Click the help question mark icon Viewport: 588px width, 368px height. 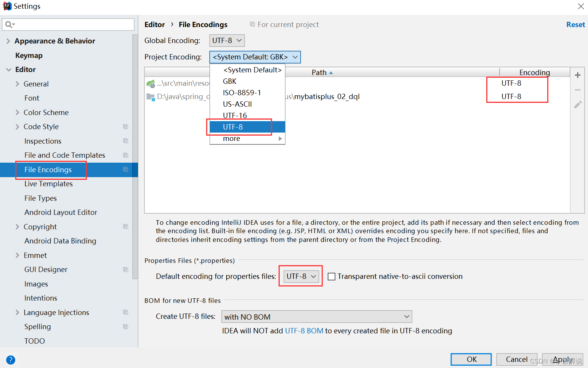point(10,360)
